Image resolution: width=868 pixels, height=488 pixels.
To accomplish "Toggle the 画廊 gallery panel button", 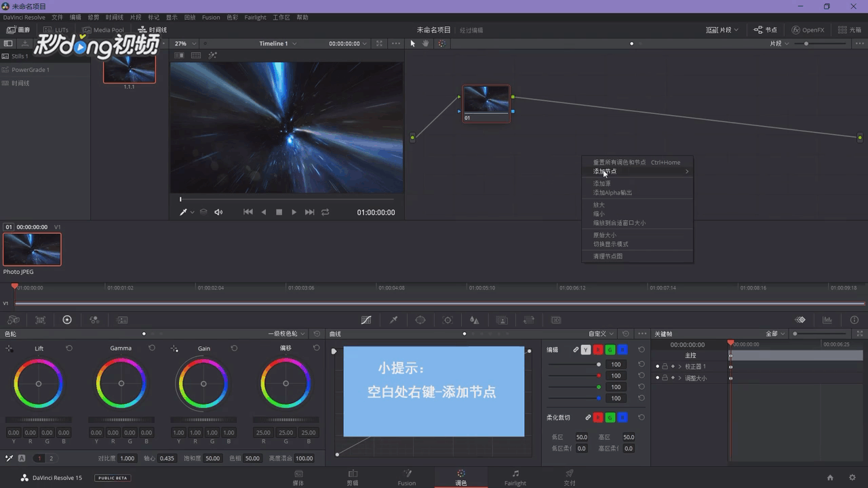I will tap(18, 30).
